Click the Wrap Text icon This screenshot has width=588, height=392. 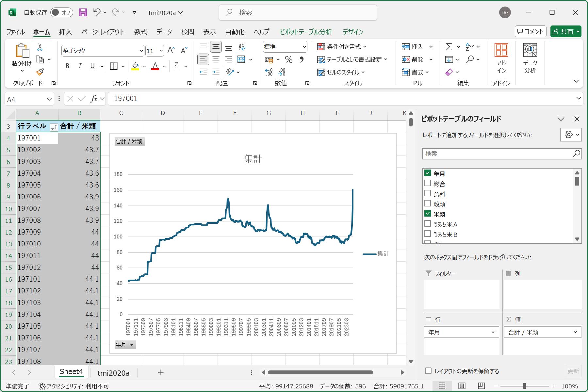point(242,47)
